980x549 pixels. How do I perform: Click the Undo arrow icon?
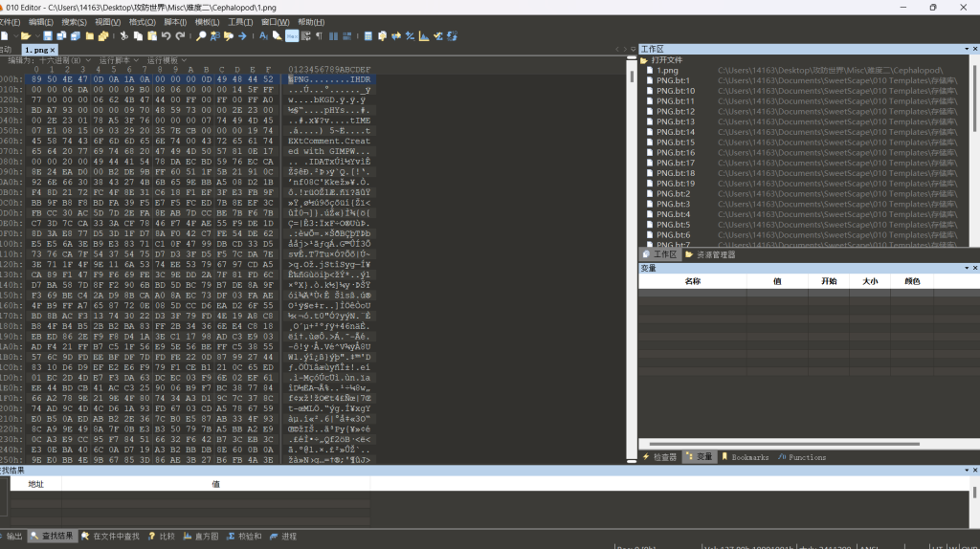(x=166, y=36)
